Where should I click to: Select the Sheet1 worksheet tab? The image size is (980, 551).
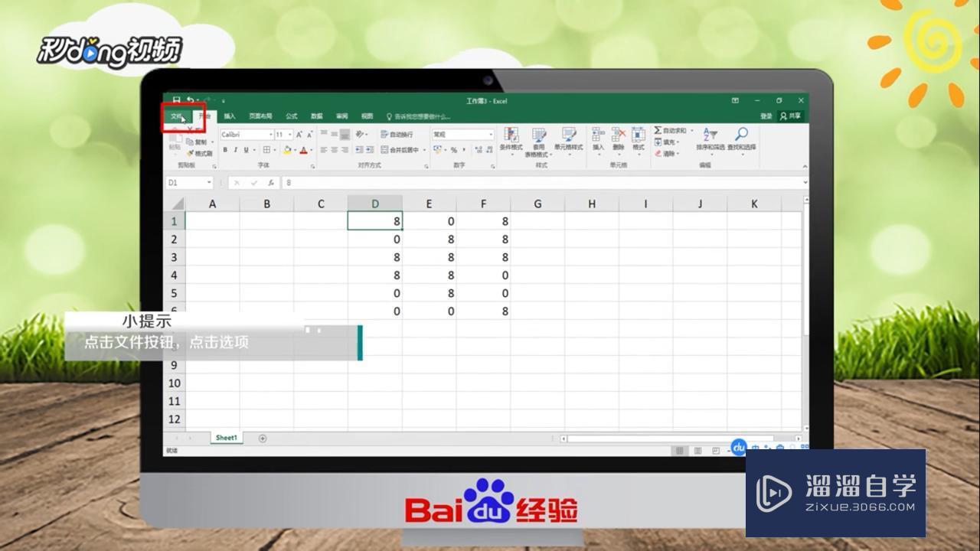point(226,438)
